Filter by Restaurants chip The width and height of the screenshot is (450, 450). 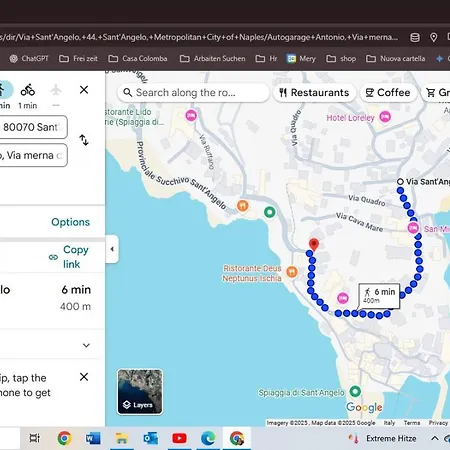tap(314, 92)
